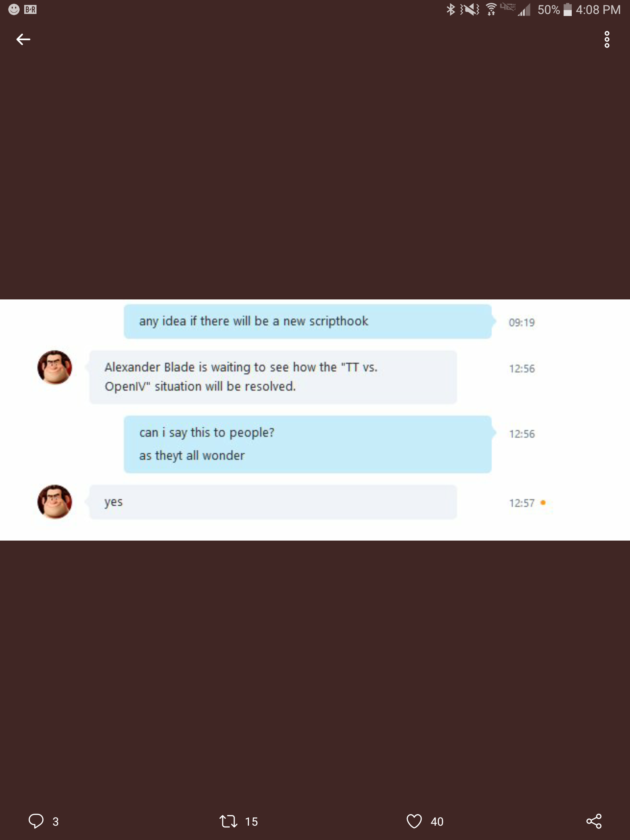
Task: Tap the share icon
Action: click(x=593, y=821)
